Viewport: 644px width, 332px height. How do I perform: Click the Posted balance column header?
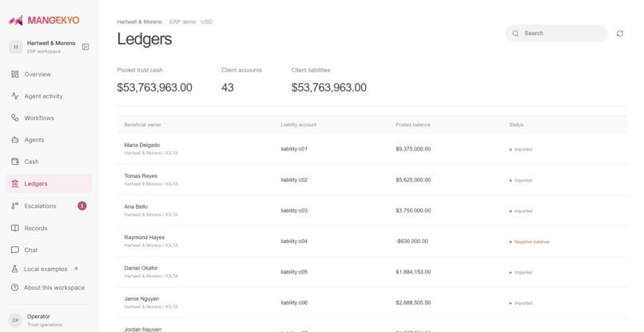click(413, 125)
